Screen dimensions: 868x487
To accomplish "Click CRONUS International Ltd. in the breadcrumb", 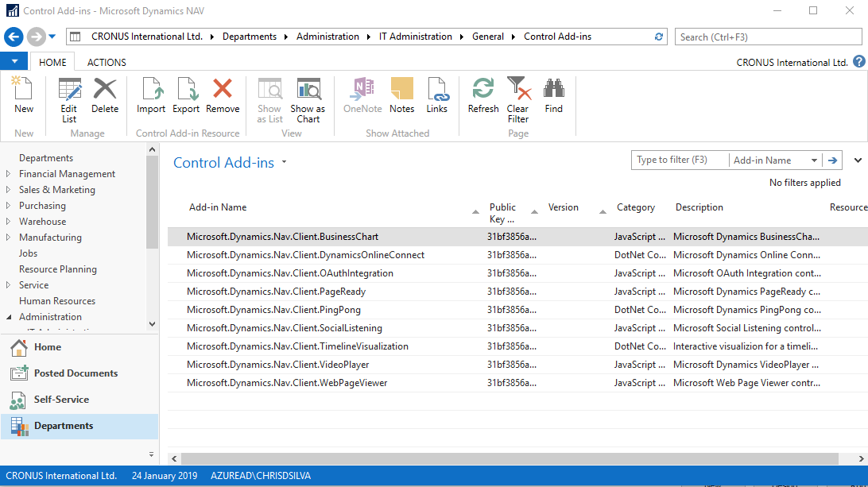I will pos(147,37).
